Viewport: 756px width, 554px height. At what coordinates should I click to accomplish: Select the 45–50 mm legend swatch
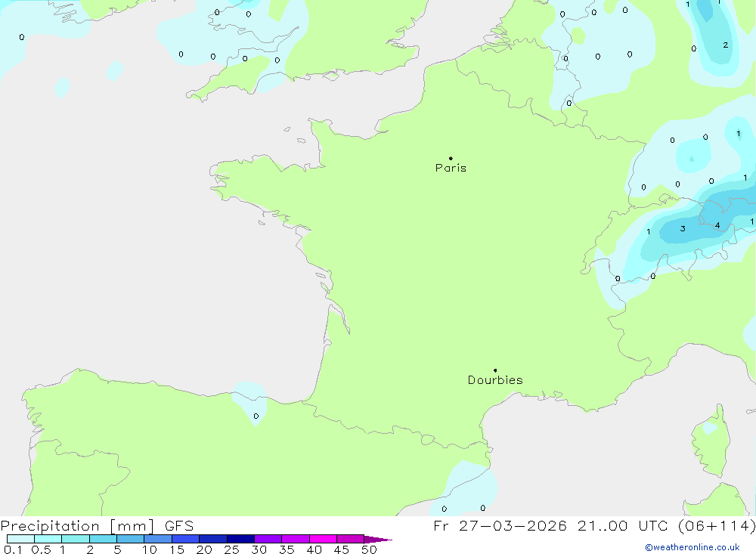coord(351,539)
